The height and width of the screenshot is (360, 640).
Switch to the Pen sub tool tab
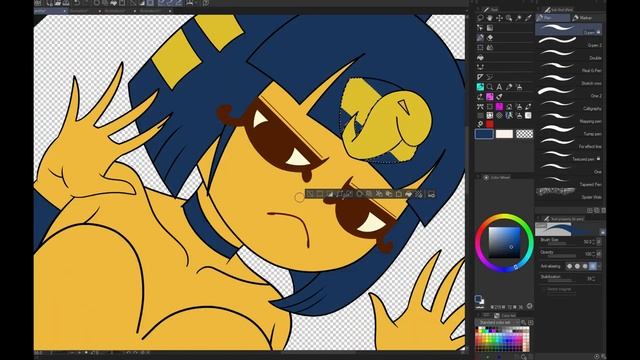tap(553, 18)
